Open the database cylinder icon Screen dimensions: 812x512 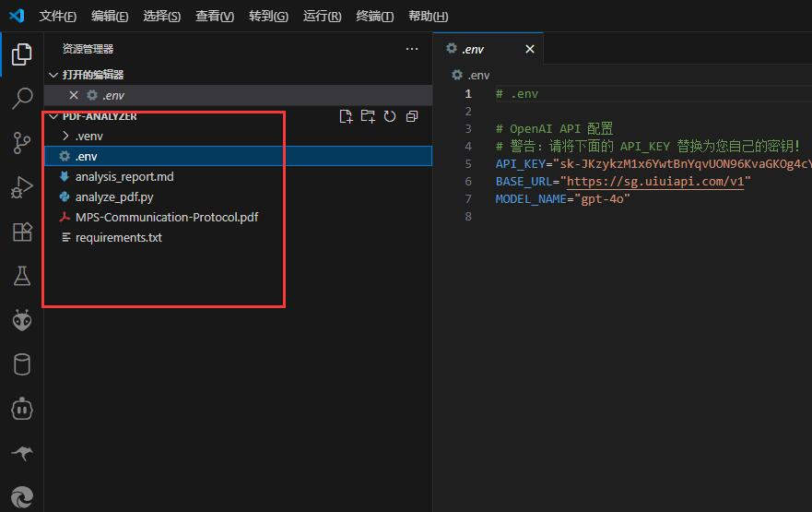pyautogui.click(x=22, y=364)
